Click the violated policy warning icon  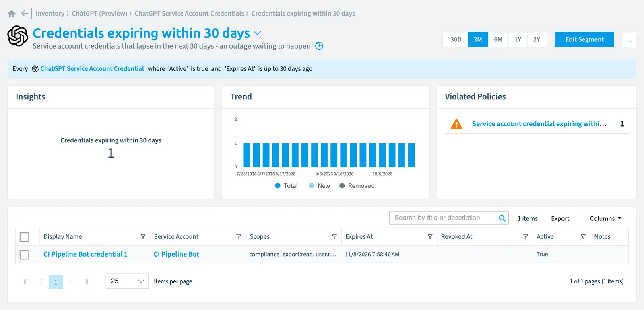click(456, 124)
